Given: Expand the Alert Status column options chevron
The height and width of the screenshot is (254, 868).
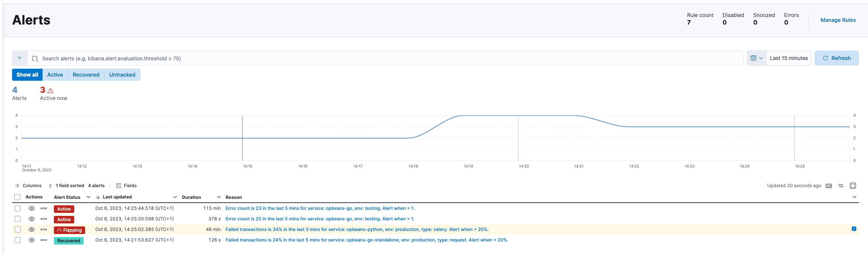Looking at the screenshot, I should [89, 197].
